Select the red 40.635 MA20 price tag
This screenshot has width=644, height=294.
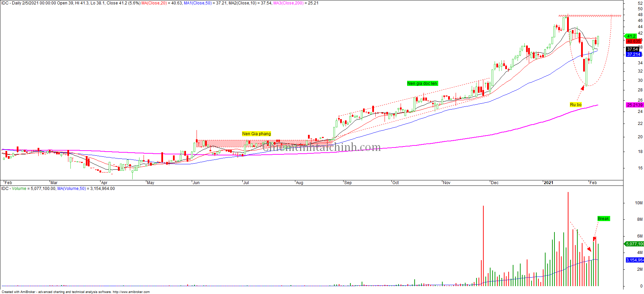point(633,41)
